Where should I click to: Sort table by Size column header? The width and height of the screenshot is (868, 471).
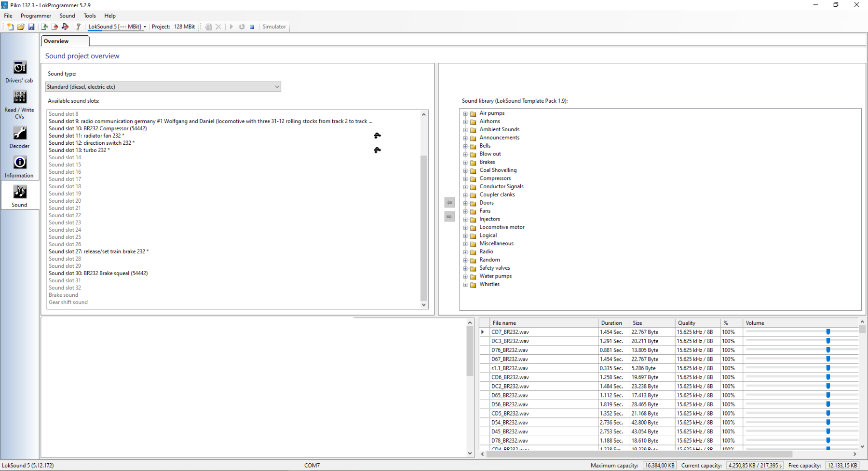tap(652, 323)
